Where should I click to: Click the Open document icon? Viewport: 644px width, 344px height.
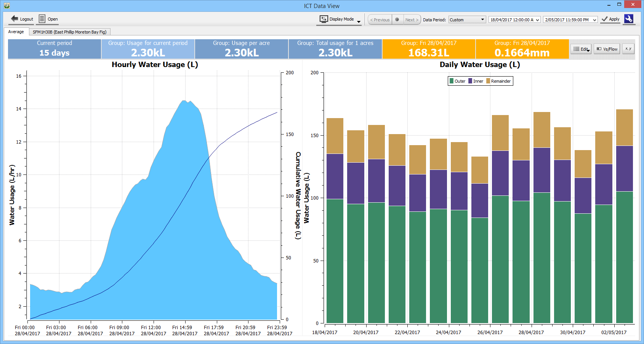(x=42, y=19)
